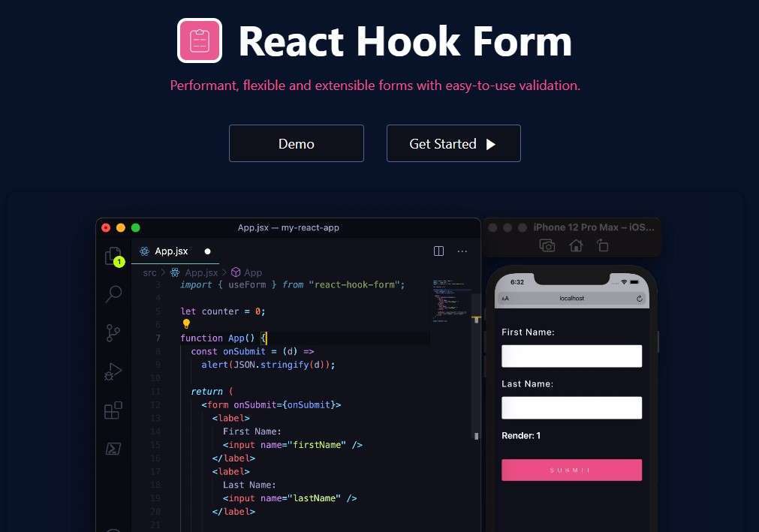Select the App.jsx editor tab

pos(171,251)
